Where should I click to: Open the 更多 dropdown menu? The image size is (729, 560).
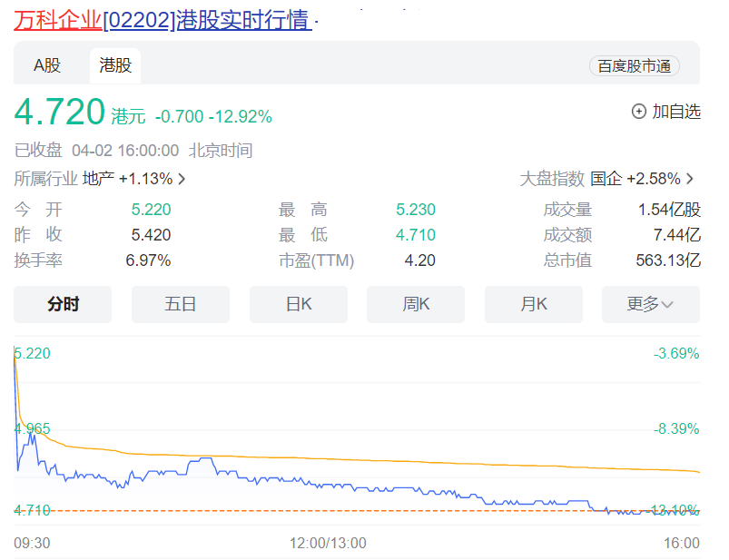[651, 304]
